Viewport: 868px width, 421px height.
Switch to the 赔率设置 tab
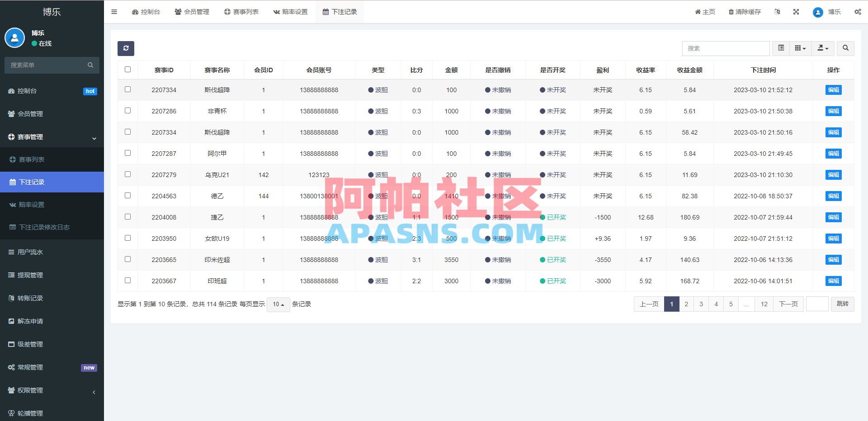point(290,12)
